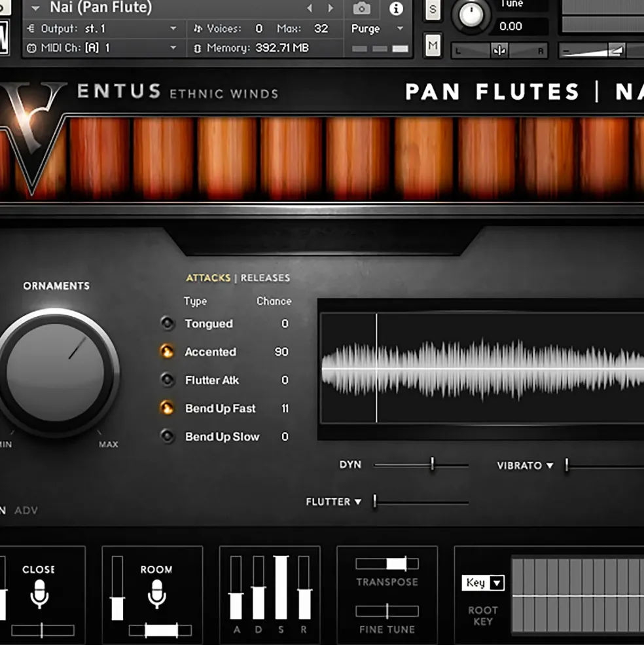Click the pan slider center icon
The width and height of the screenshot is (644, 645).
tap(499, 50)
